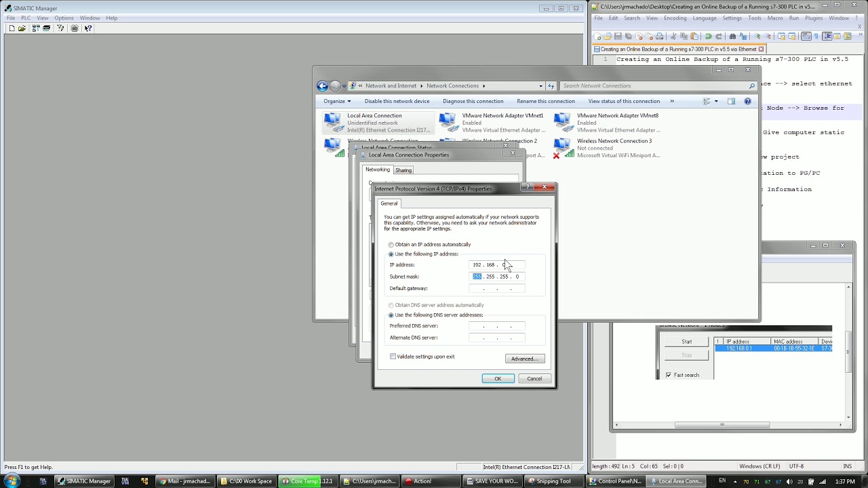Click Preferred DNS server input field

tap(497, 326)
